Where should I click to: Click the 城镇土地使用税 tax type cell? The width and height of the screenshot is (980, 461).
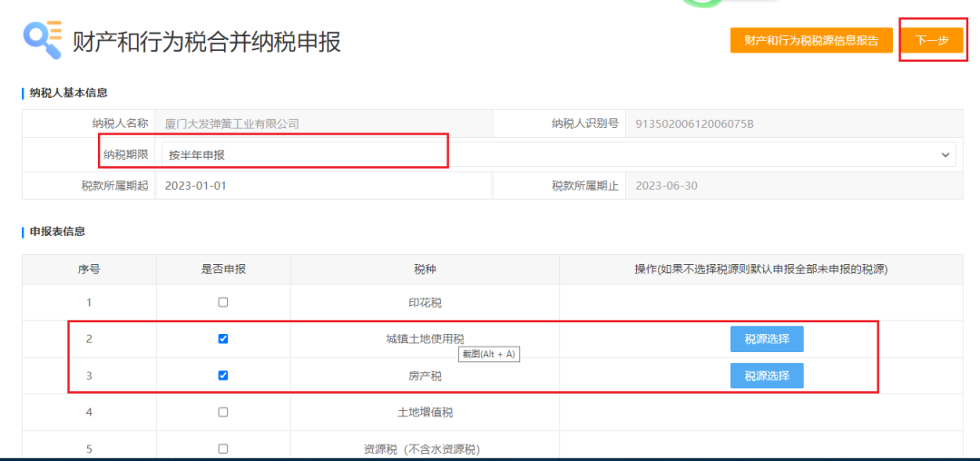click(425, 339)
